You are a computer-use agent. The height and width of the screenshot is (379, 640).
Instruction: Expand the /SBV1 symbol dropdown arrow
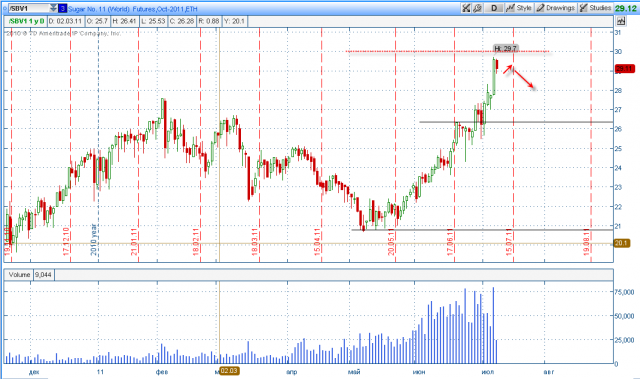[53, 8]
